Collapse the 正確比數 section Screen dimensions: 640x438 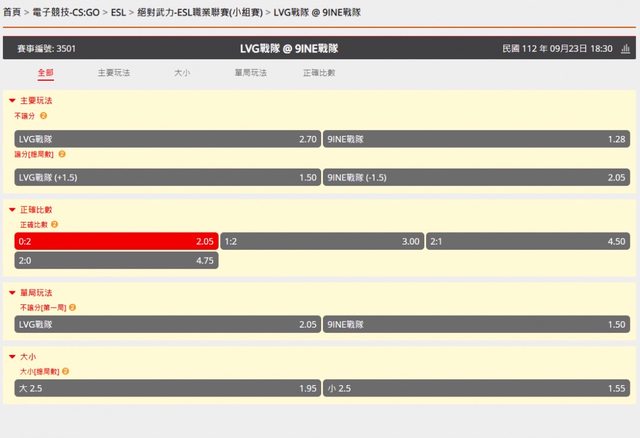(12, 211)
